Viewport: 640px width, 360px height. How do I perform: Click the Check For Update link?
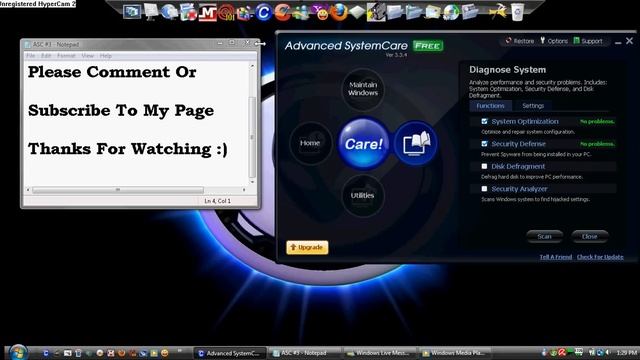point(600,257)
